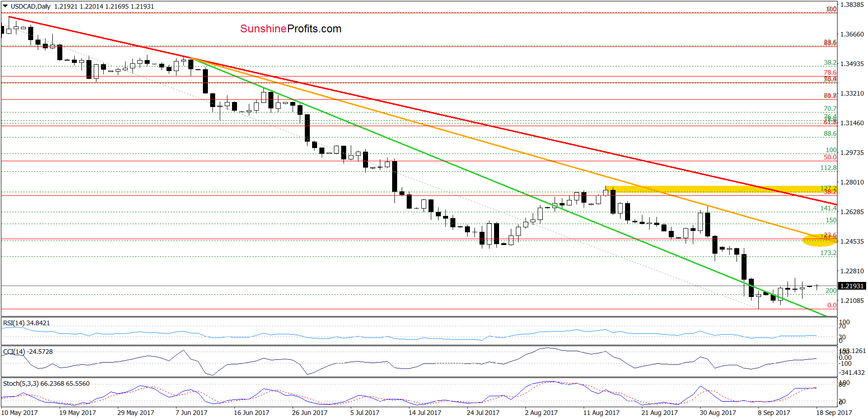868x419 pixels.
Task: Click the 24 Jul 2017 date label
Action: point(483,413)
